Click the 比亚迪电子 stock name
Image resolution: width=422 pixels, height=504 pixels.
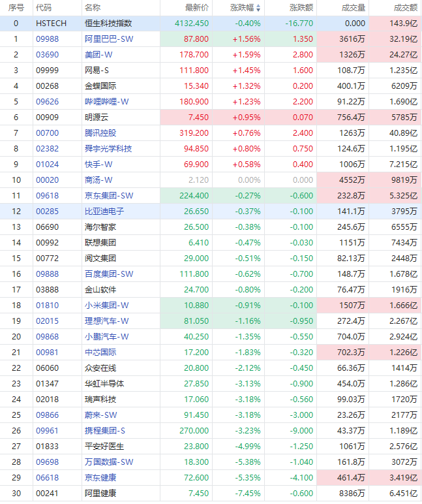pyautogui.click(x=104, y=212)
